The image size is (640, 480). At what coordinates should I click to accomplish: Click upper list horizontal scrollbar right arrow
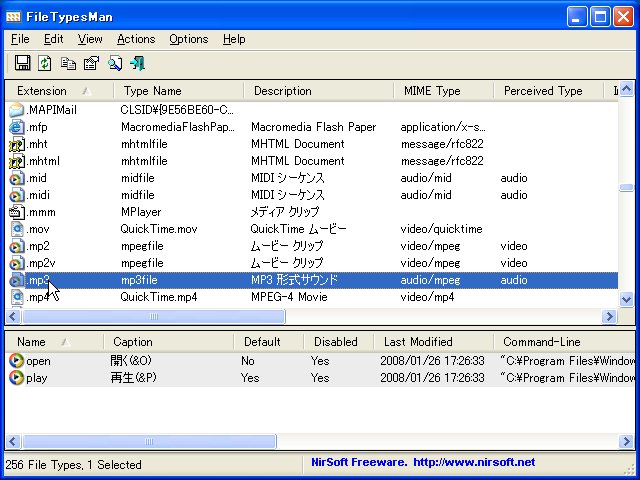coord(609,316)
